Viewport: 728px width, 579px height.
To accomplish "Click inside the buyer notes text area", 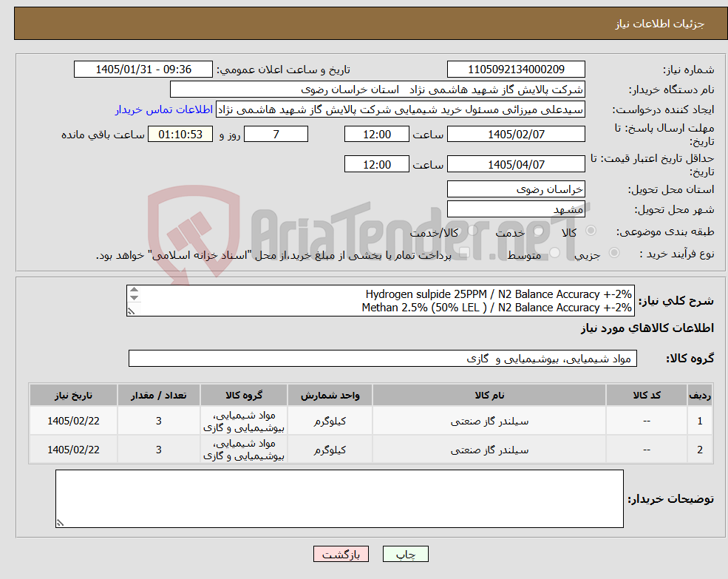I will pyautogui.click(x=339, y=498).
